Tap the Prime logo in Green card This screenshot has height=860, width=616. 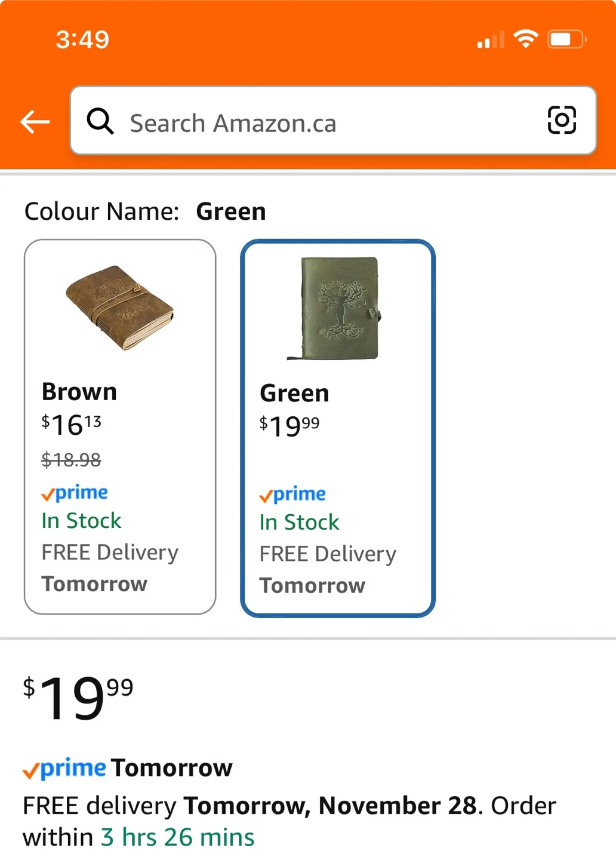click(292, 495)
